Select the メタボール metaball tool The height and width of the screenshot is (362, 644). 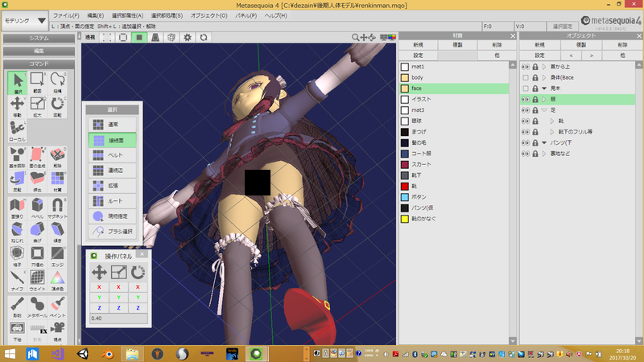click(37, 307)
